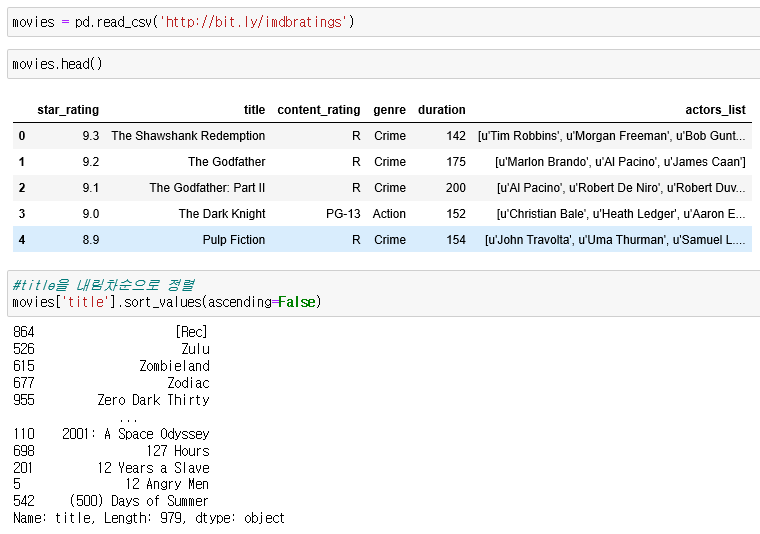Image resolution: width=760 pixels, height=534 pixels.
Task: Click duration value 175
Action: pos(456,162)
